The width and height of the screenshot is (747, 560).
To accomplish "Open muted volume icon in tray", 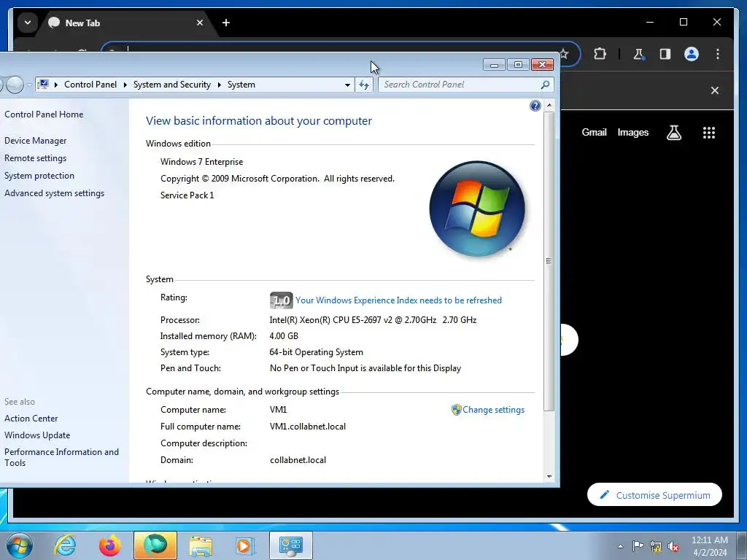I will point(673,546).
